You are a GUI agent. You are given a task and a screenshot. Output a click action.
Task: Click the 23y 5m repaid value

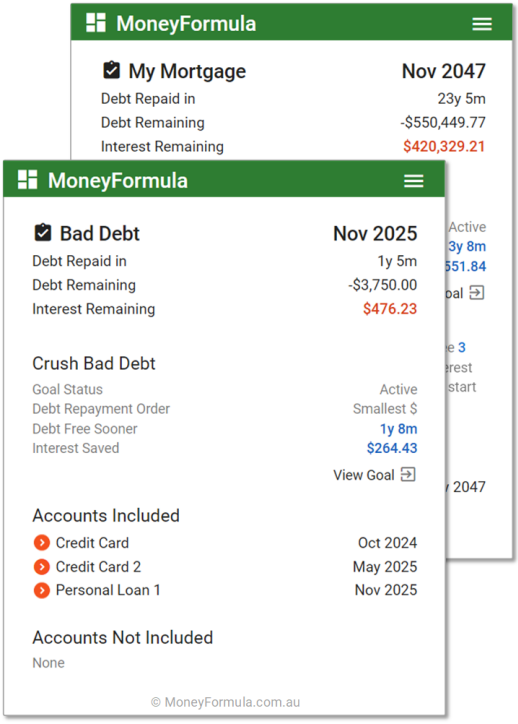tap(462, 98)
